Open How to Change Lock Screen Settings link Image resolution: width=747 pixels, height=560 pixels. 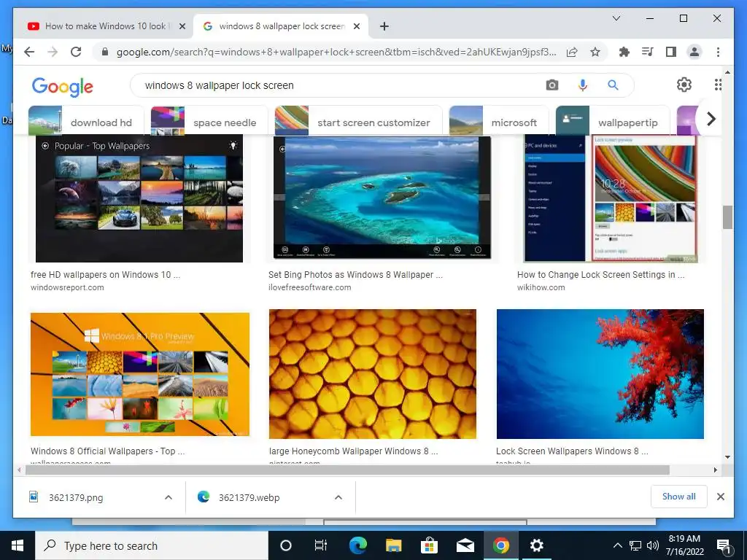coord(601,275)
